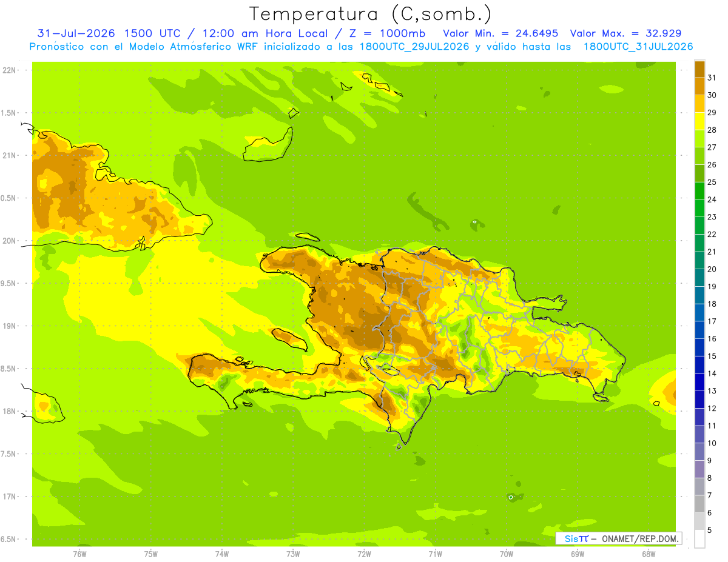Screen dimensions: 728x562
Task: Click the longitude label "71W"
Action: (435, 554)
